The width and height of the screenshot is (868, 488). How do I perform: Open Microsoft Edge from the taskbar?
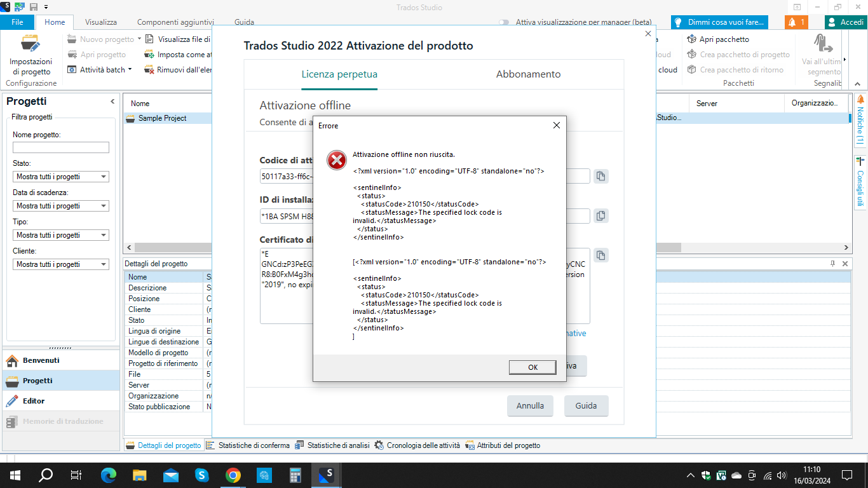pos(109,475)
